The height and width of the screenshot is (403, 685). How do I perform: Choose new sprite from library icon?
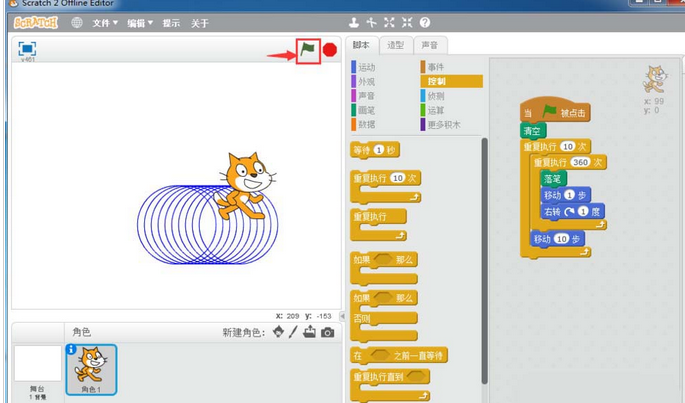pyautogui.click(x=278, y=332)
